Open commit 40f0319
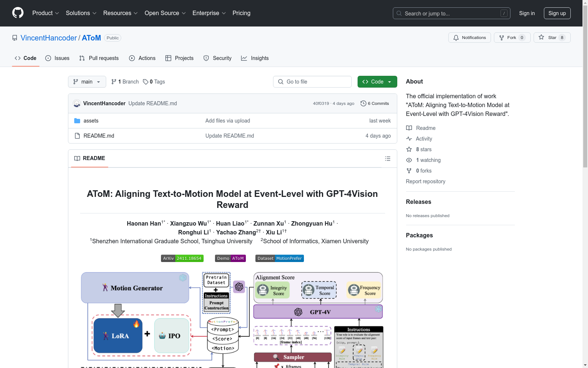This screenshot has height=368, width=588. point(321,103)
